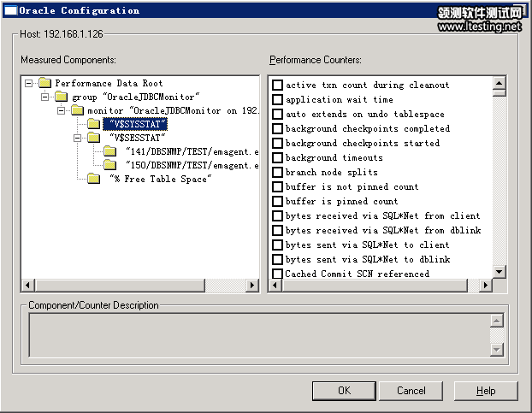Click the group OracleJDBCMonitor folder icon
Image resolution: width=532 pixels, height=413 pixels.
(x=61, y=97)
